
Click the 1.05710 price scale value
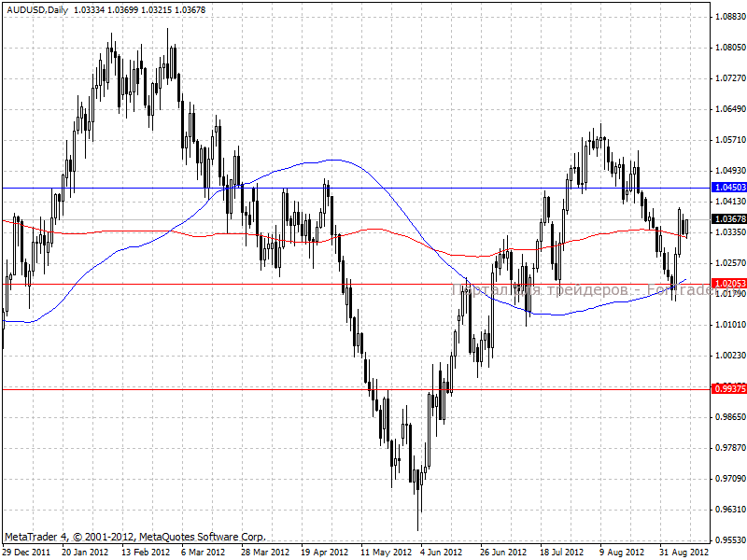click(731, 139)
